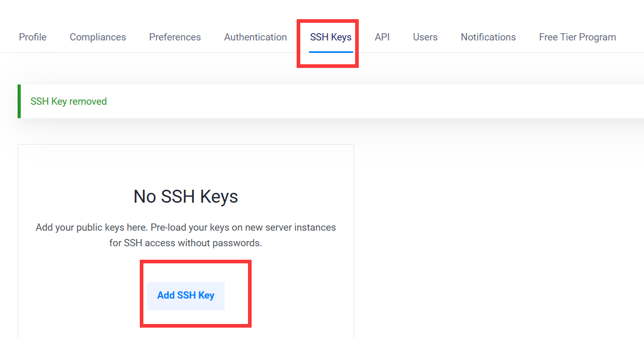Click the 'SSH Key removed' message text
The width and height of the screenshot is (644, 338).
pos(68,102)
